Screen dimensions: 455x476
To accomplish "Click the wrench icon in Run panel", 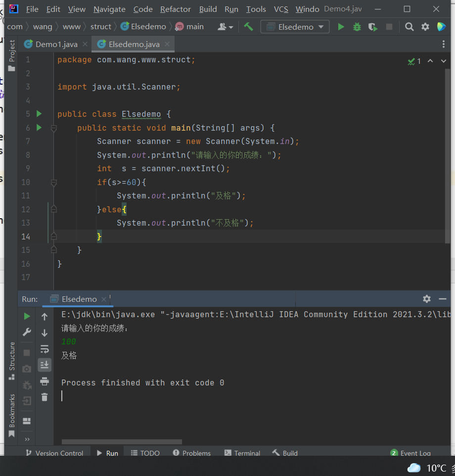I will tap(27, 332).
